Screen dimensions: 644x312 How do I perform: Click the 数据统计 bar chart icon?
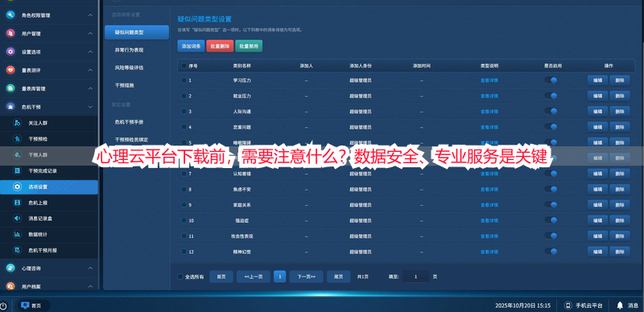coord(17,235)
